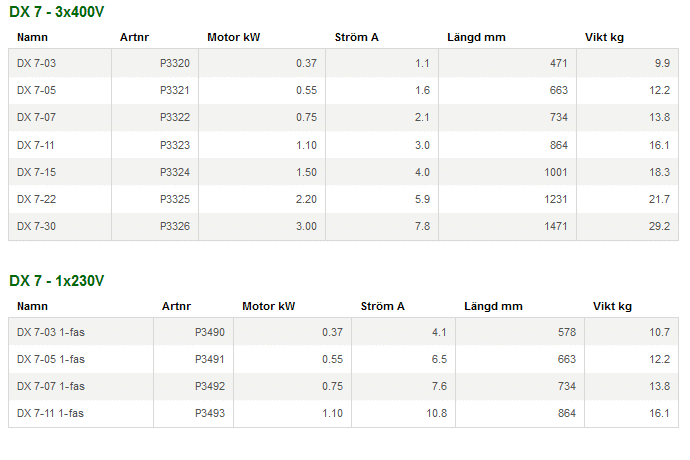Viewport: 690px width, 460px height.
Task: Click Ström A header in 3x400V table
Action: click(x=356, y=38)
